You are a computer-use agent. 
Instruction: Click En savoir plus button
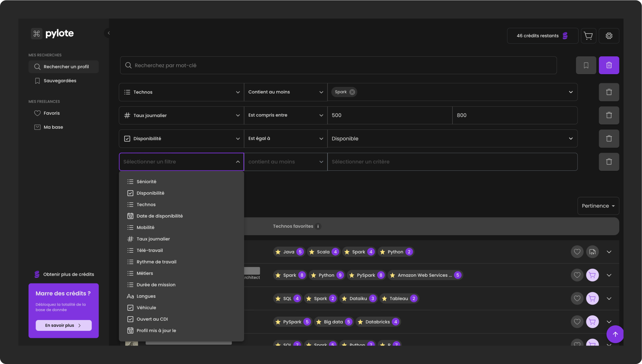click(x=63, y=325)
